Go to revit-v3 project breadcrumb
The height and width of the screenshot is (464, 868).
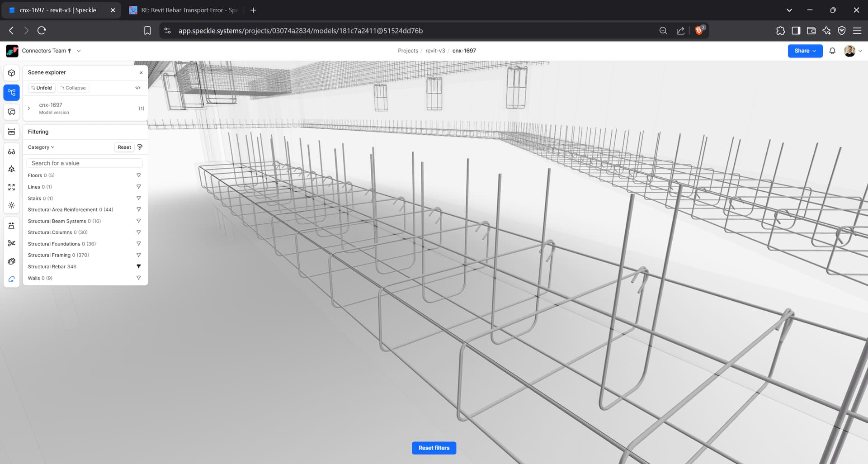coord(435,51)
